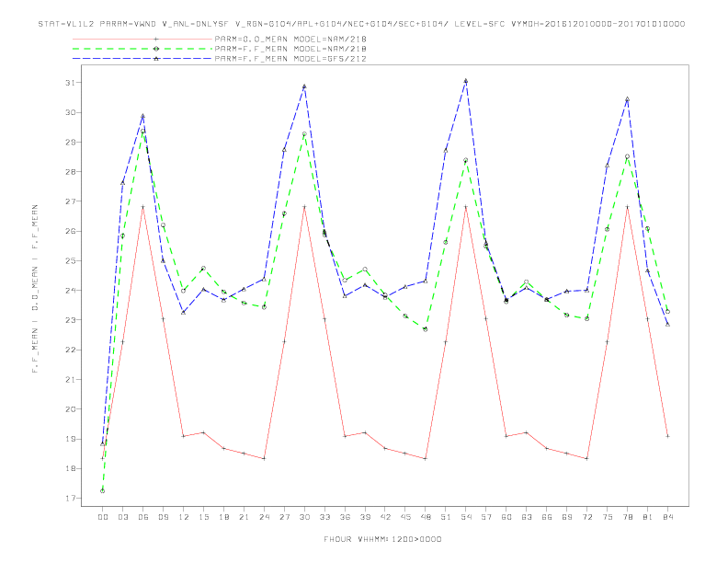
Task: Click y-axis tick label 31
Action: pos(70,83)
